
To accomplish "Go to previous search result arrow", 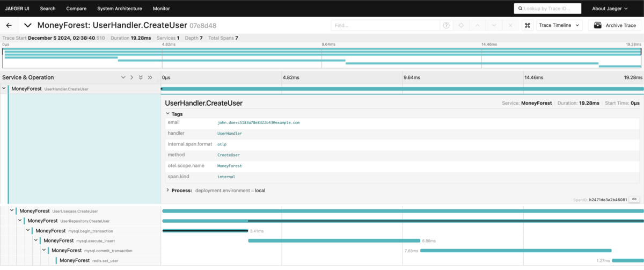I will tap(478, 25).
